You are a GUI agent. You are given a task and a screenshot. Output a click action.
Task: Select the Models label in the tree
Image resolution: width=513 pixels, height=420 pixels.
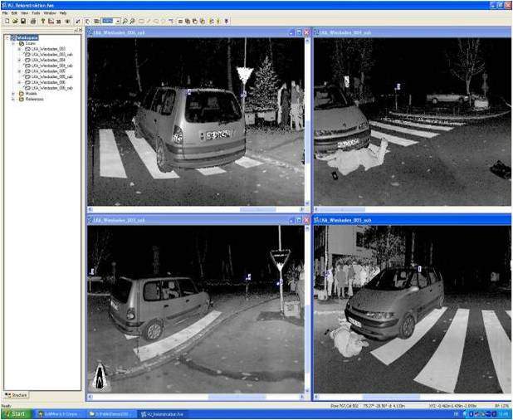point(31,93)
